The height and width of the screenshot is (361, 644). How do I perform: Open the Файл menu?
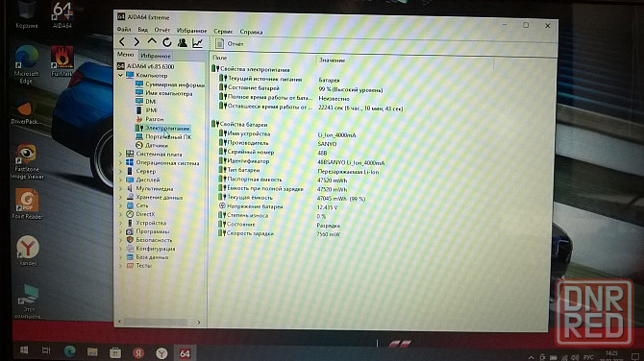(124, 29)
